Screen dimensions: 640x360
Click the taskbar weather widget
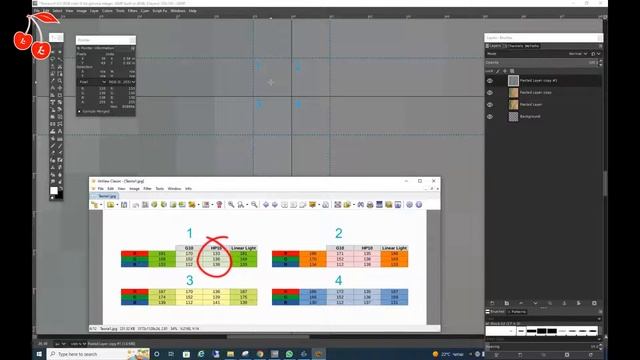(449, 354)
